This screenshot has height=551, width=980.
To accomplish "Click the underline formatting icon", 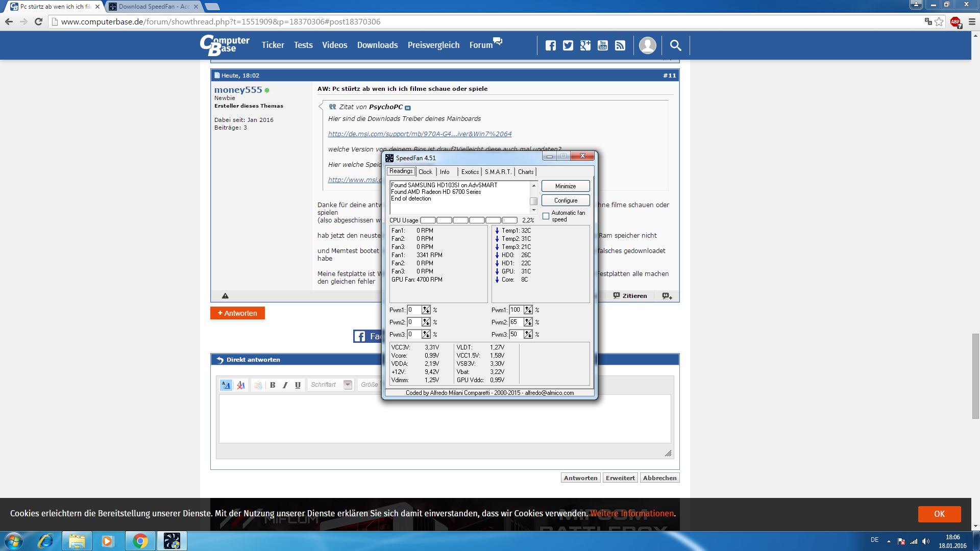I will click(x=298, y=385).
